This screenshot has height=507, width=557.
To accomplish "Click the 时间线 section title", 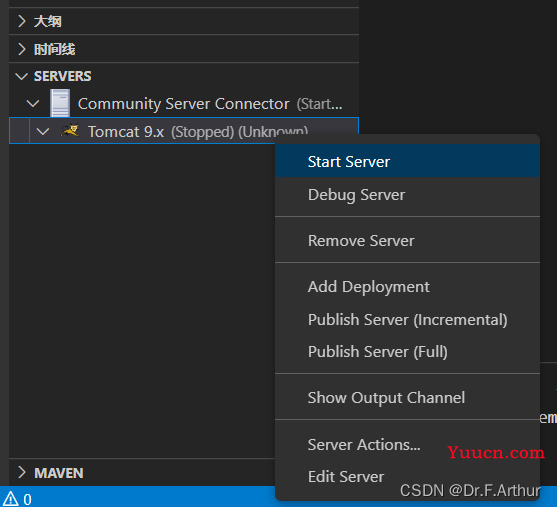I will 54,49.
